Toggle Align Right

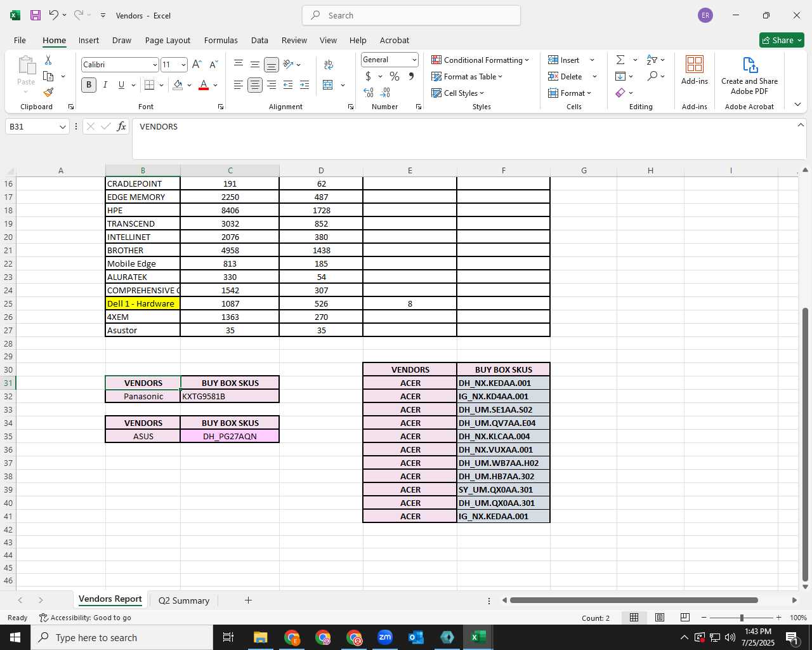pyautogui.click(x=272, y=84)
